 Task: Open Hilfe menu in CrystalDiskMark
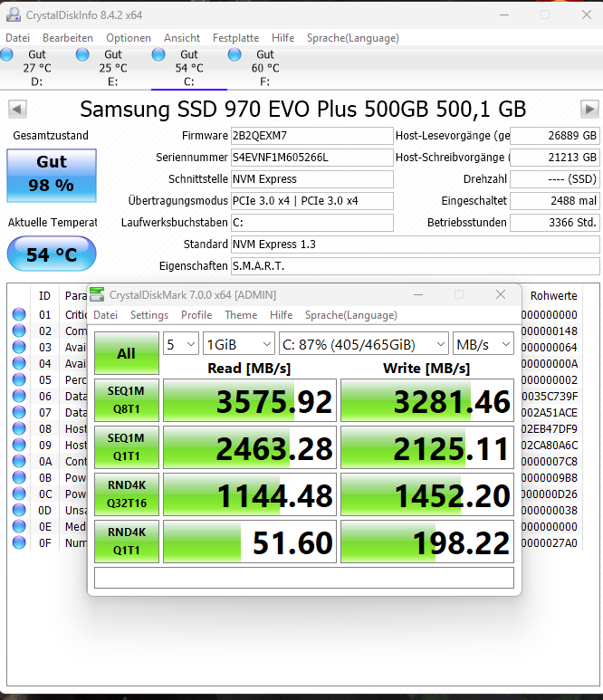(x=282, y=315)
